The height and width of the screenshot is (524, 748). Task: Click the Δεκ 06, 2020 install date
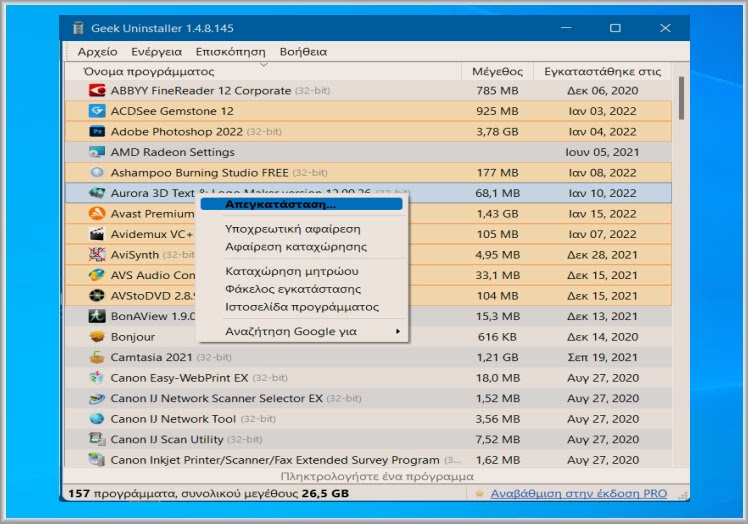point(603,91)
